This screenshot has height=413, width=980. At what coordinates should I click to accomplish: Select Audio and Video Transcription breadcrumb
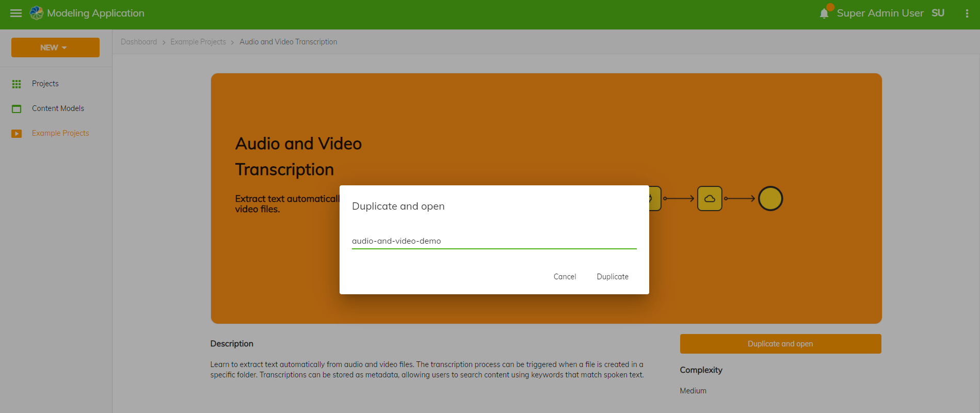tap(288, 42)
